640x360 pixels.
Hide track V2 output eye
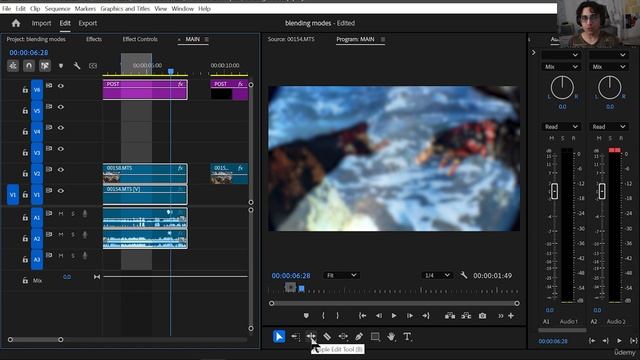[x=61, y=170]
